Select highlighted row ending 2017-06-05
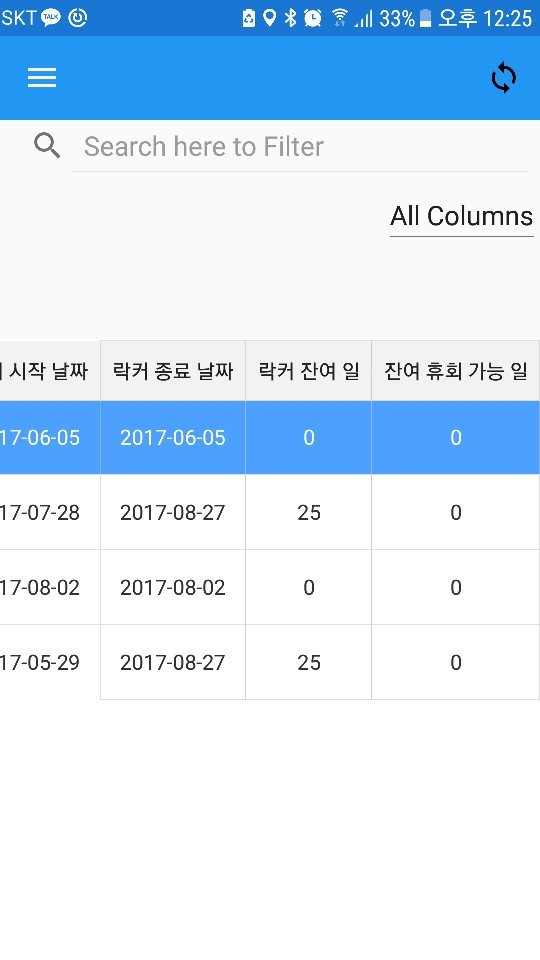540x960 pixels. point(270,438)
